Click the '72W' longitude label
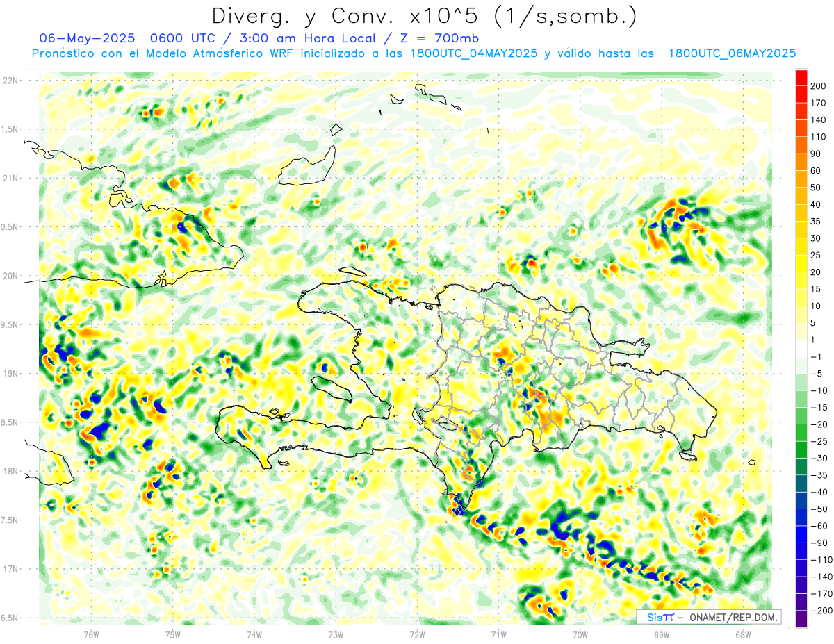Viewport: 834px width, 644px height. (417, 634)
